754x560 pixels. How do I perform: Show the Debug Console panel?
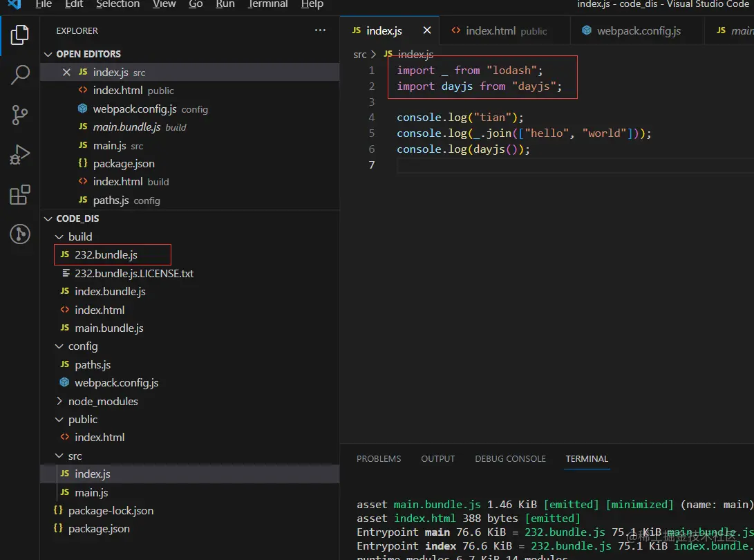click(510, 458)
